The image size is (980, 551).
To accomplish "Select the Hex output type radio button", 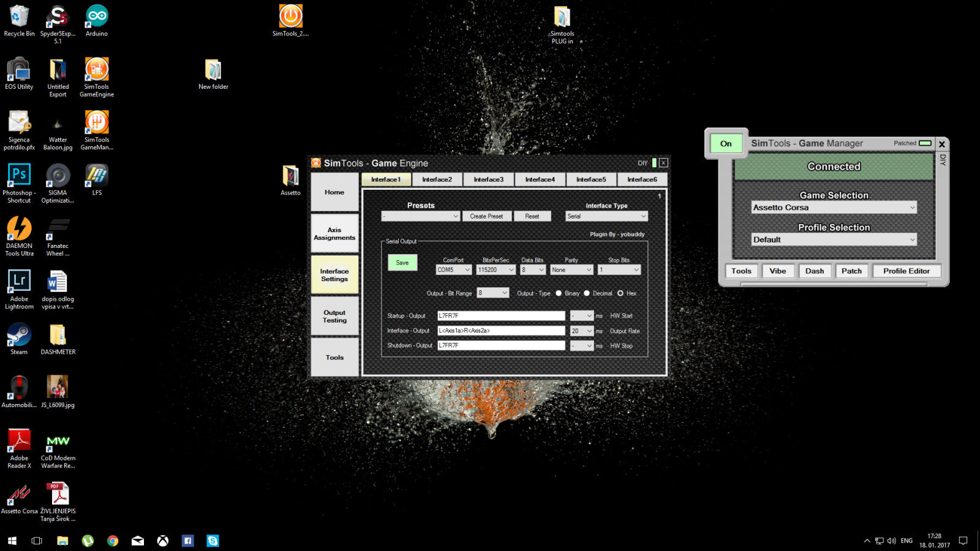I will (x=620, y=293).
